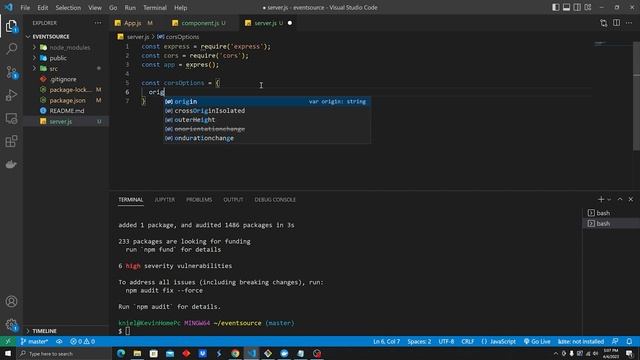Open the Terminal menu
The image size is (640, 360).
pos(155,7)
